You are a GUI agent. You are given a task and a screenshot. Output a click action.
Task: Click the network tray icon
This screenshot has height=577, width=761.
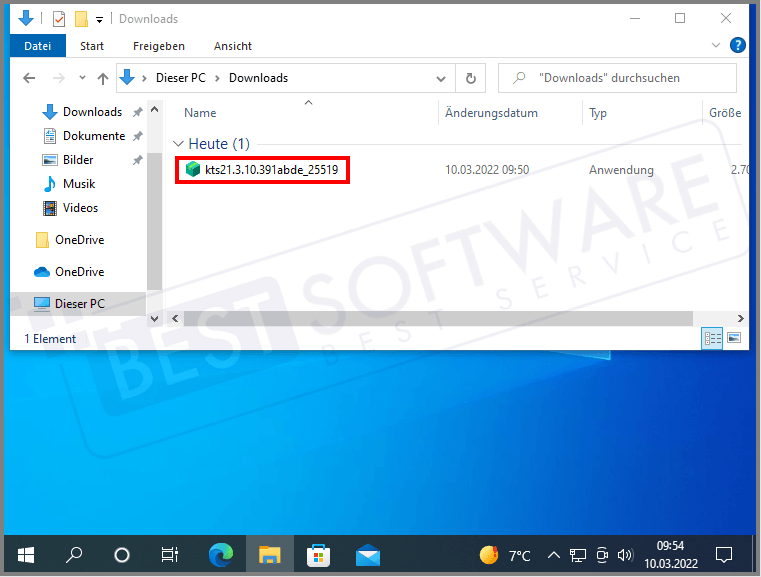(578, 555)
